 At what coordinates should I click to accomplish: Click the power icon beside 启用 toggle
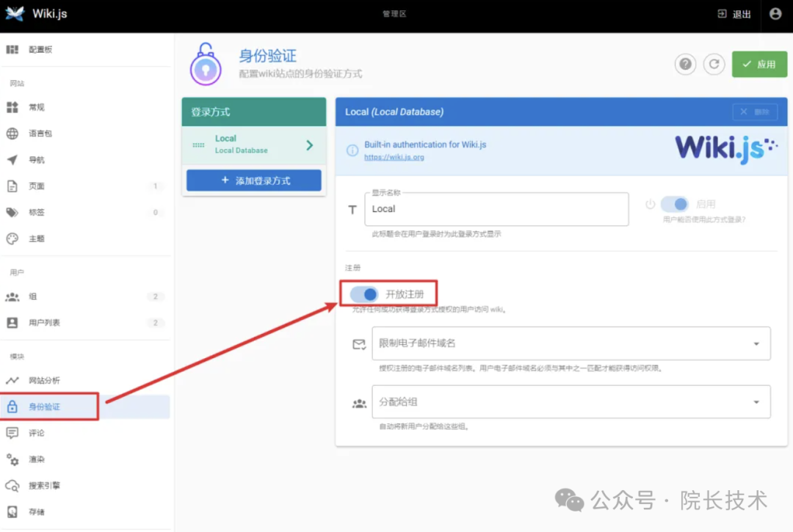point(651,204)
